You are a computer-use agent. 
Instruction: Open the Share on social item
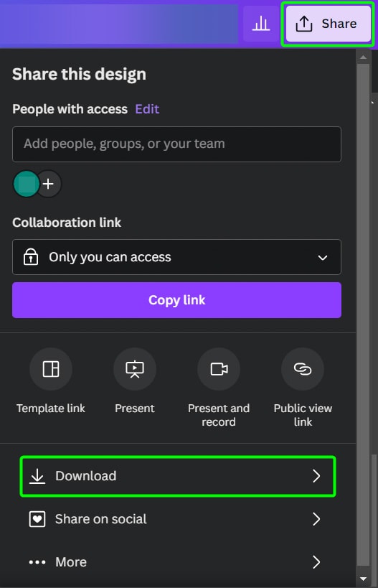(178, 519)
